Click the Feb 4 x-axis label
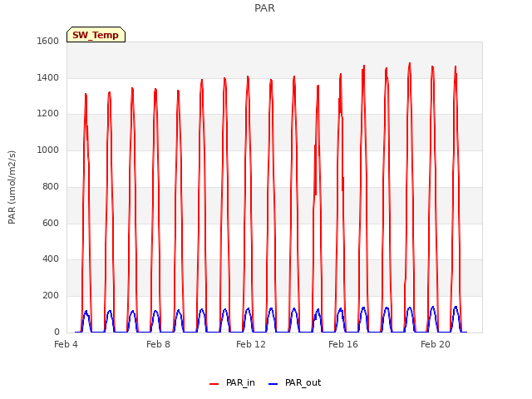This screenshot has height=399, width=532. [x=66, y=344]
